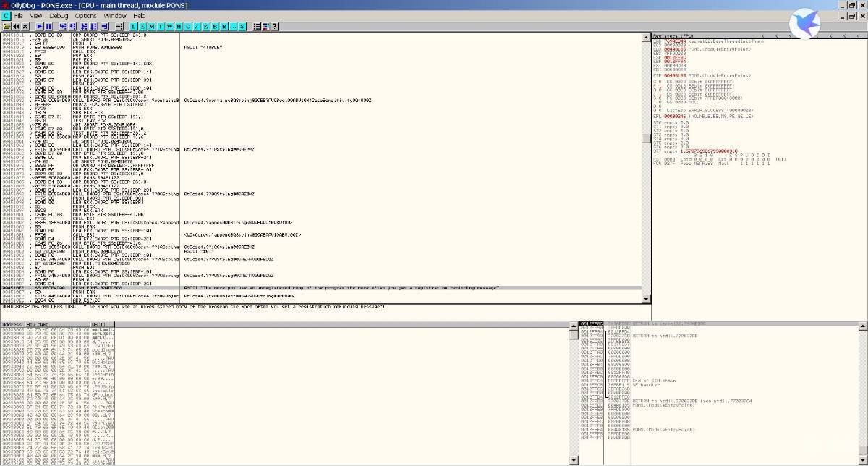The height and width of the screenshot is (466, 868).
Task: Click the Restart program rewind icon
Action: pyautogui.click(x=16, y=26)
